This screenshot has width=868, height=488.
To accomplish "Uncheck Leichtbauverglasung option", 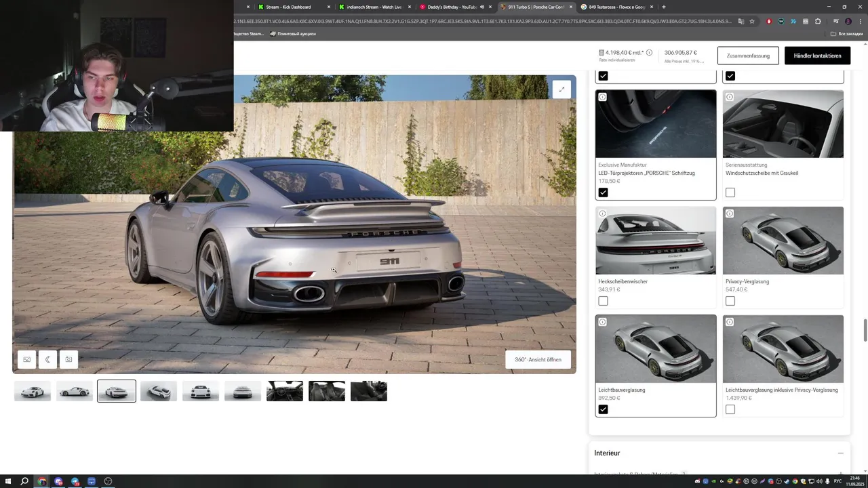I will pyautogui.click(x=603, y=409).
